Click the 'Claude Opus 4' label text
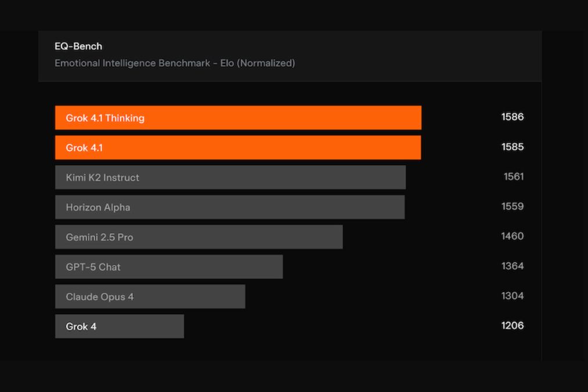The height and width of the screenshot is (392, 588). 100,297
